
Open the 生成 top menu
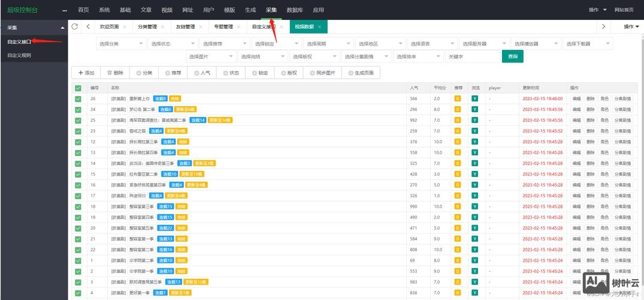(x=250, y=10)
